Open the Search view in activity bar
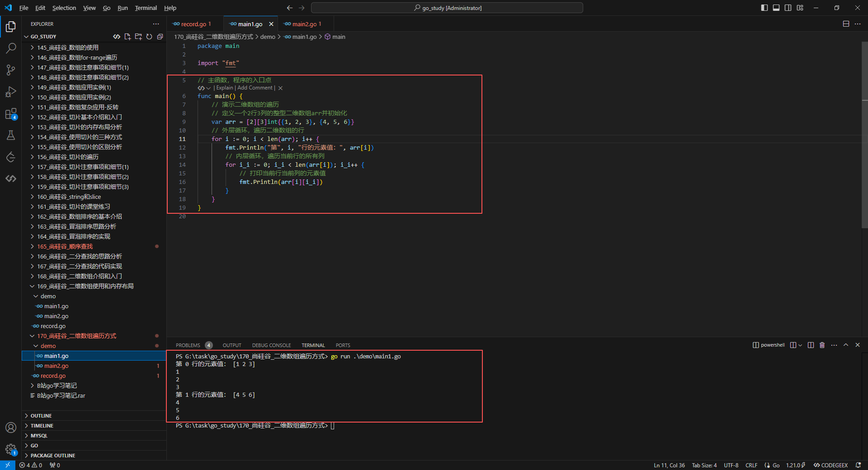Viewport: 868px width, 470px height. 11,48
